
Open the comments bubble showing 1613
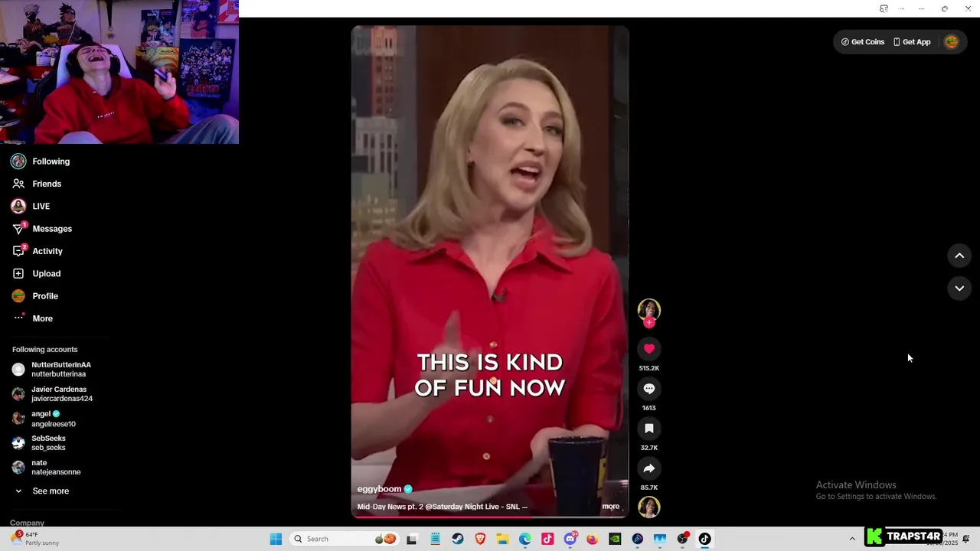coord(649,389)
